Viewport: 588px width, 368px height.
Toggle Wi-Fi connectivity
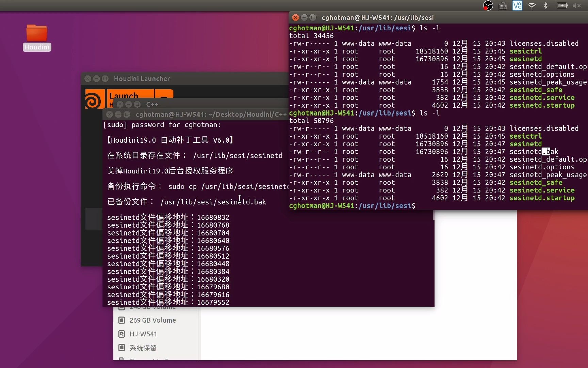(531, 5)
